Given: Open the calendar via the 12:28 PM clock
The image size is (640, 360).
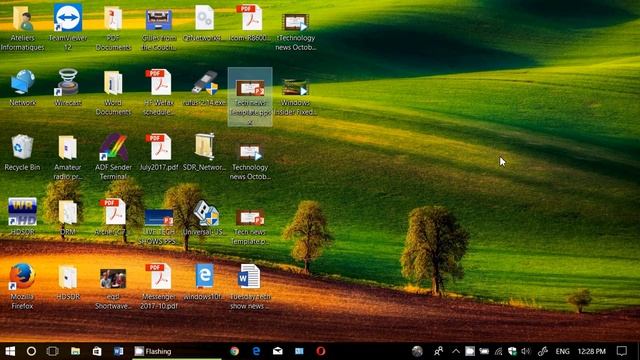Looking at the screenshot, I should (x=591, y=351).
